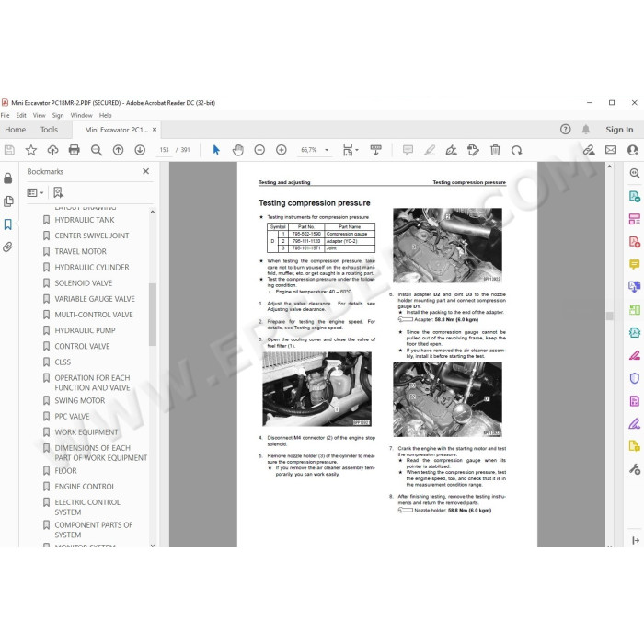Viewport: 644px width, 644px height.
Task: Send file by email envelope icon
Action: pos(611,150)
